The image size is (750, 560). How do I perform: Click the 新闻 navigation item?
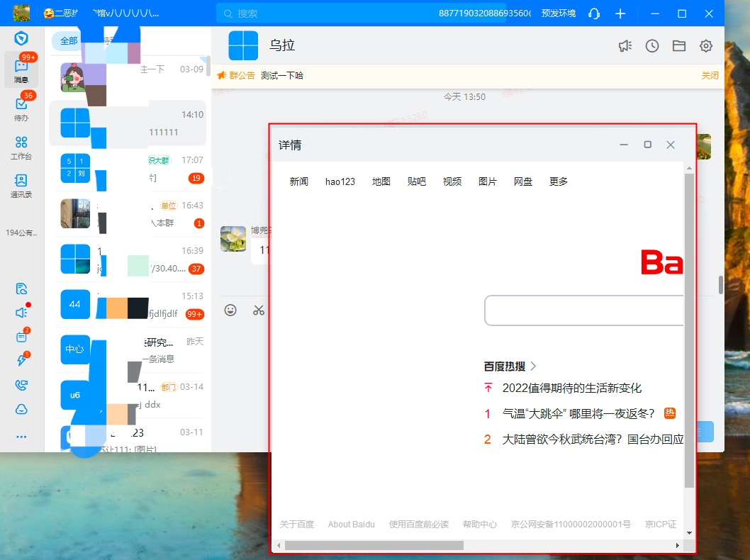click(299, 181)
